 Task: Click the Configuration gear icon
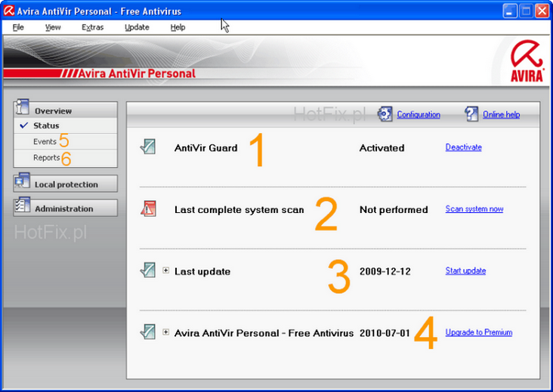[385, 114]
